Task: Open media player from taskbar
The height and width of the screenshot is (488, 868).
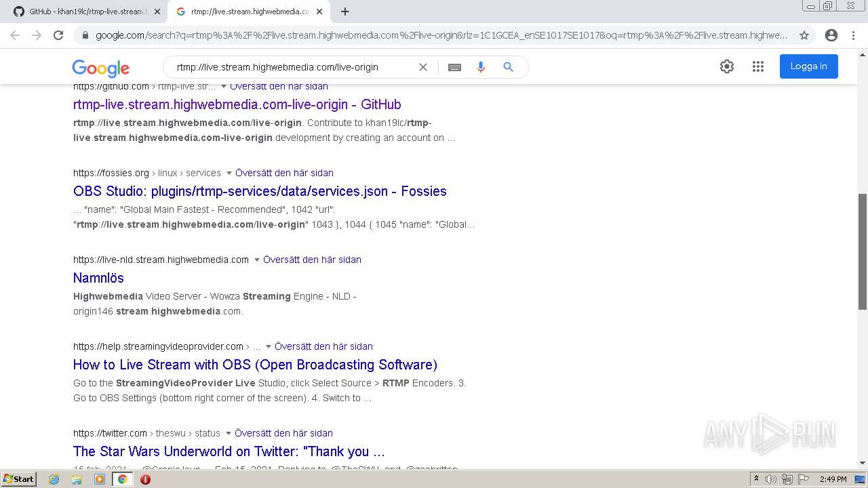Action: pyautogui.click(x=100, y=479)
